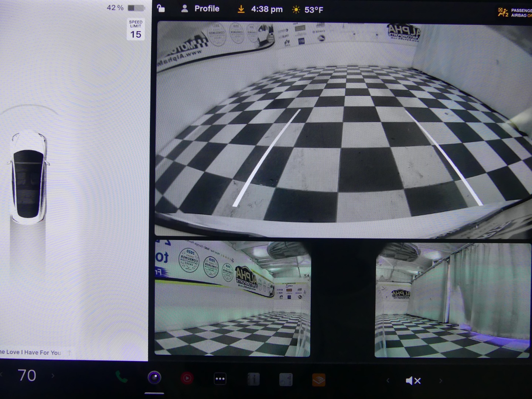Screen dimensions: 532x399
Task: Increase cabin temperature with right arrow
Action: 53,376
